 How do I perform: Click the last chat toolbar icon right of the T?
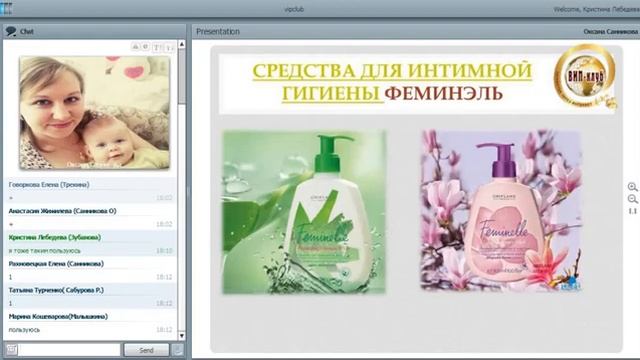pos(169,48)
